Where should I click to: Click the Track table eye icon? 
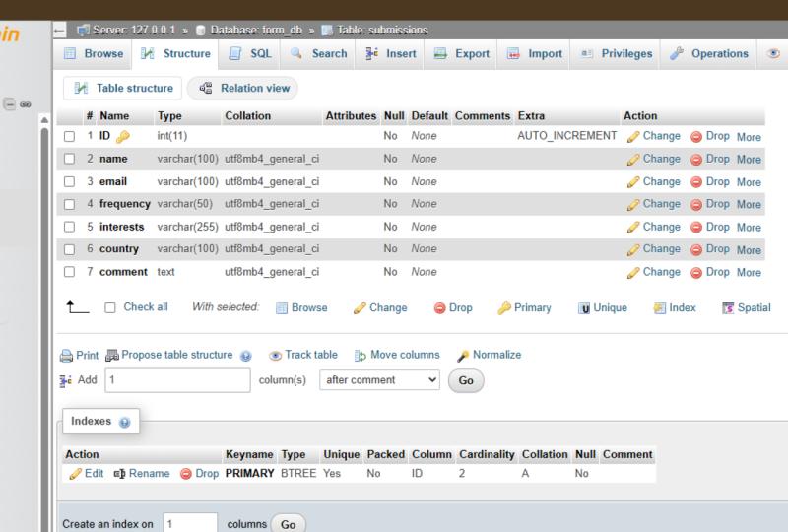[275, 356]
